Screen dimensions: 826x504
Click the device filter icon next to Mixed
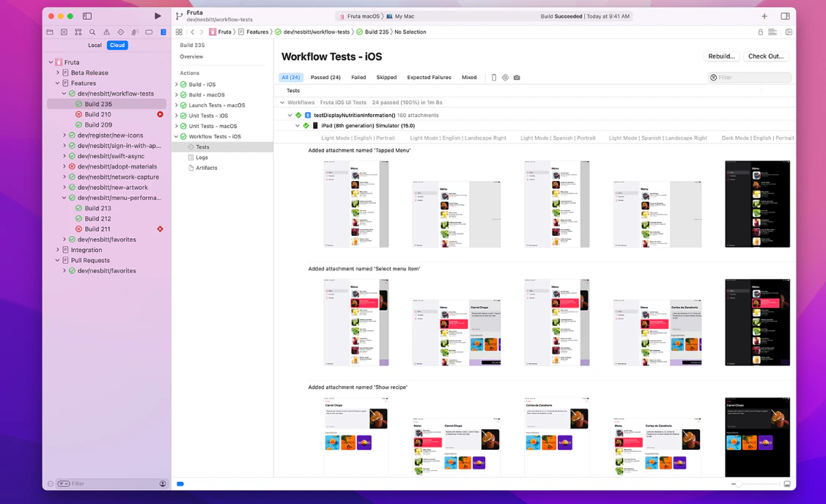[x=493, y=77]
